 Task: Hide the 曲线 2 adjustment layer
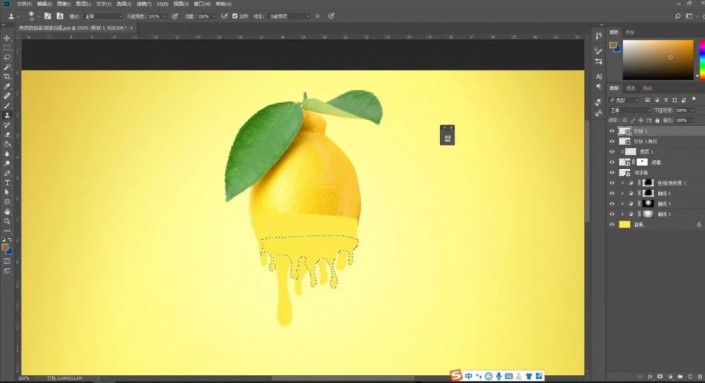[x=611, y=193]
